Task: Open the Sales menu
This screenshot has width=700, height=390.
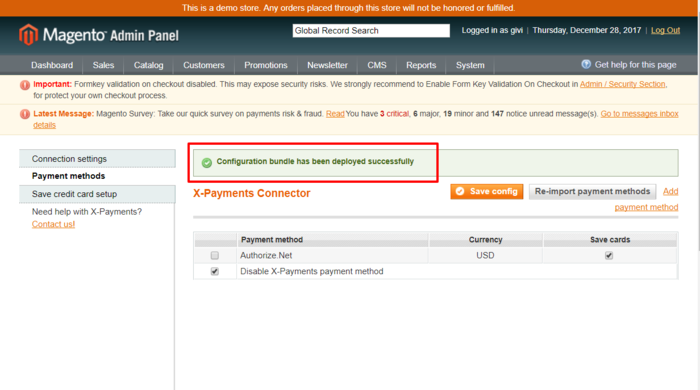Action: [103, 65]
